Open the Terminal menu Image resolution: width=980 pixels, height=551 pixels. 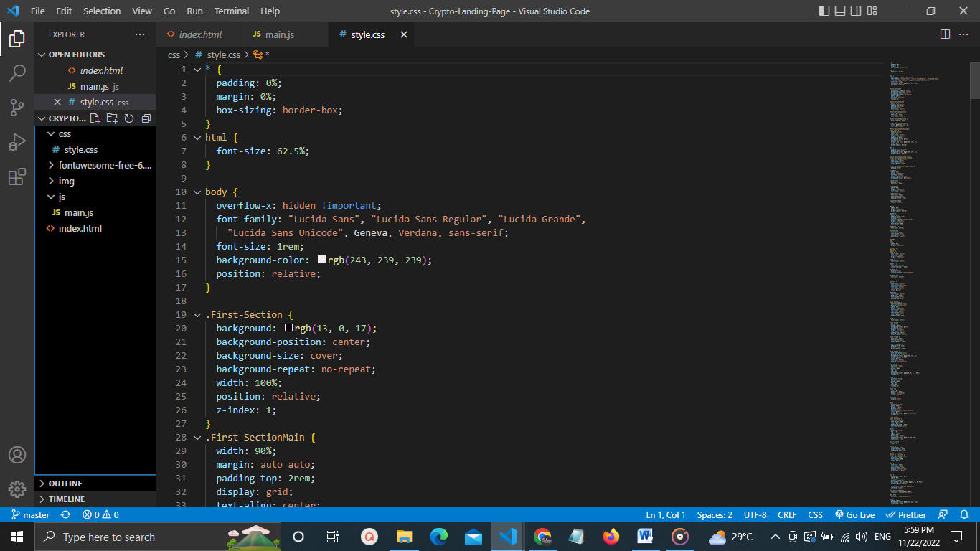tap(231, 11)
